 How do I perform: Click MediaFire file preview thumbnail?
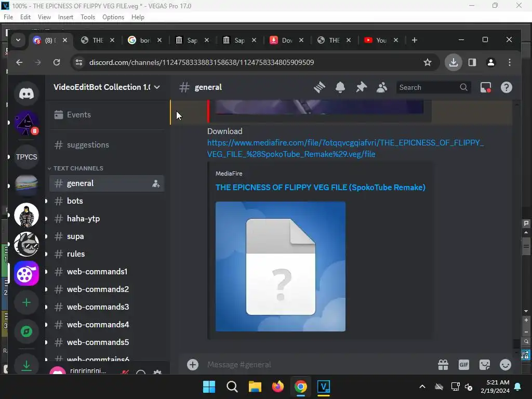click(280, 267)
